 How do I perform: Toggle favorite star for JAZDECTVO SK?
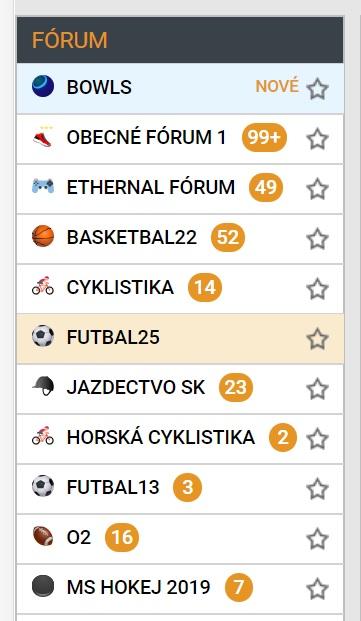pyautogui.click(x=317, y=389)
